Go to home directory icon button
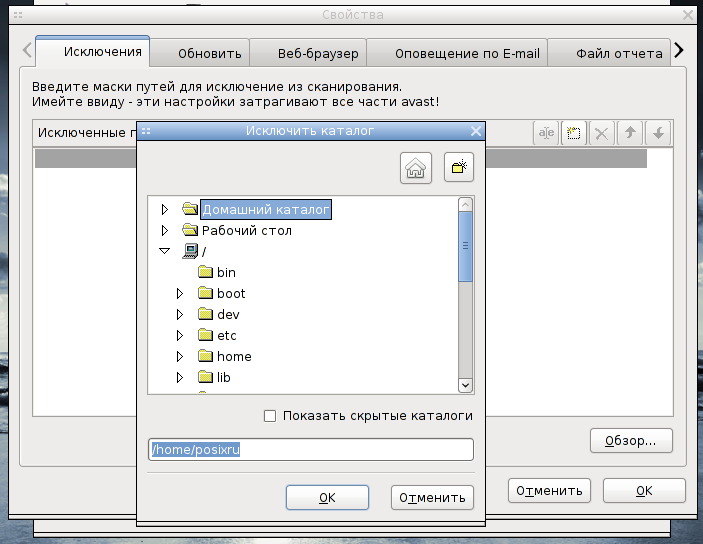 (x=416, y=168)
